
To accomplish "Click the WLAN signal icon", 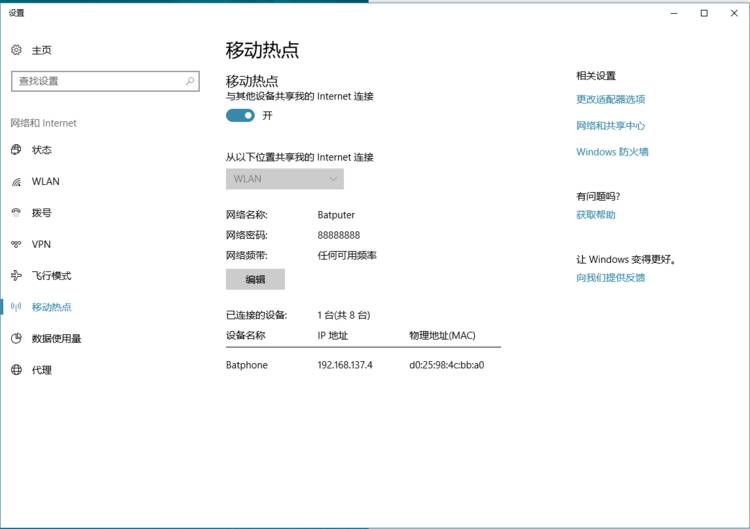I will click(16, 182).
